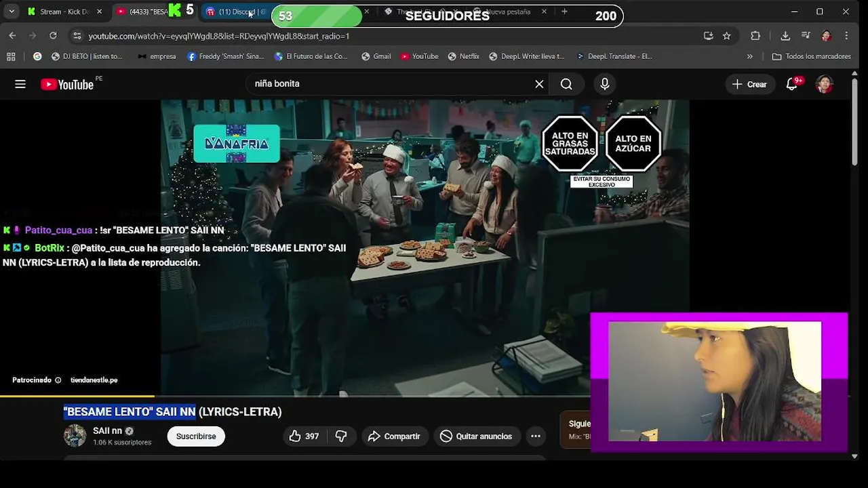868x488 pixels.
Task: Open the browser extensions puzzle icon
Action: [755, 36]
